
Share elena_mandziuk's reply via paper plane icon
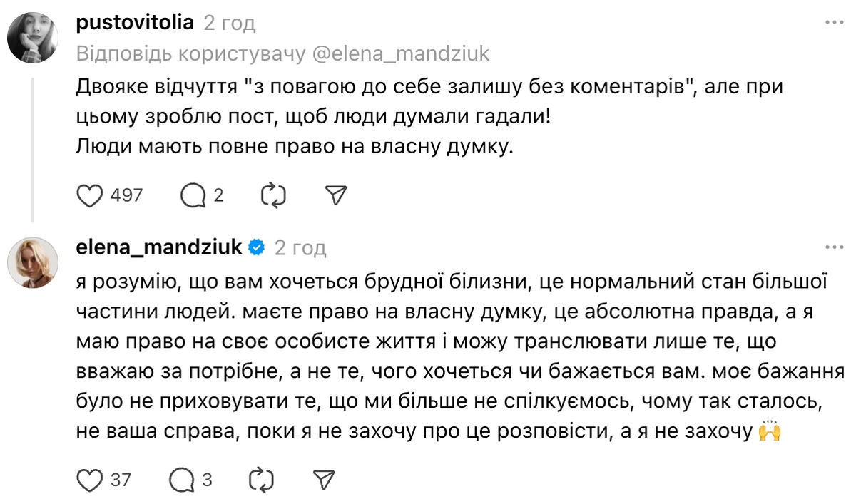pyautogui.click(x=323, y=479)
